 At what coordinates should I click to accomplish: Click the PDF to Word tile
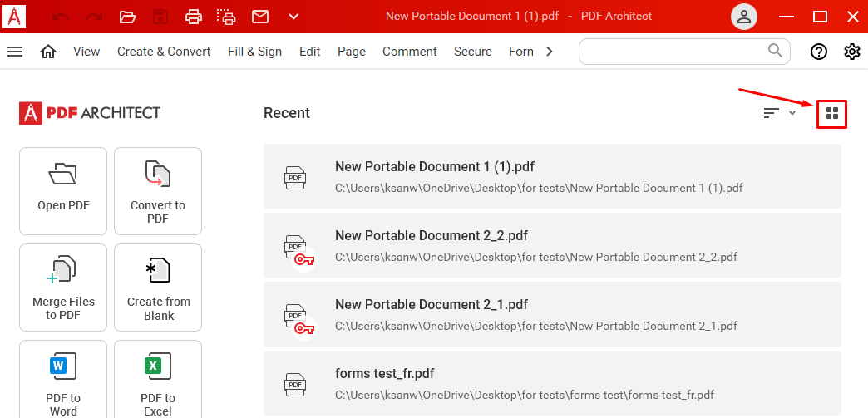pos(63,380)
